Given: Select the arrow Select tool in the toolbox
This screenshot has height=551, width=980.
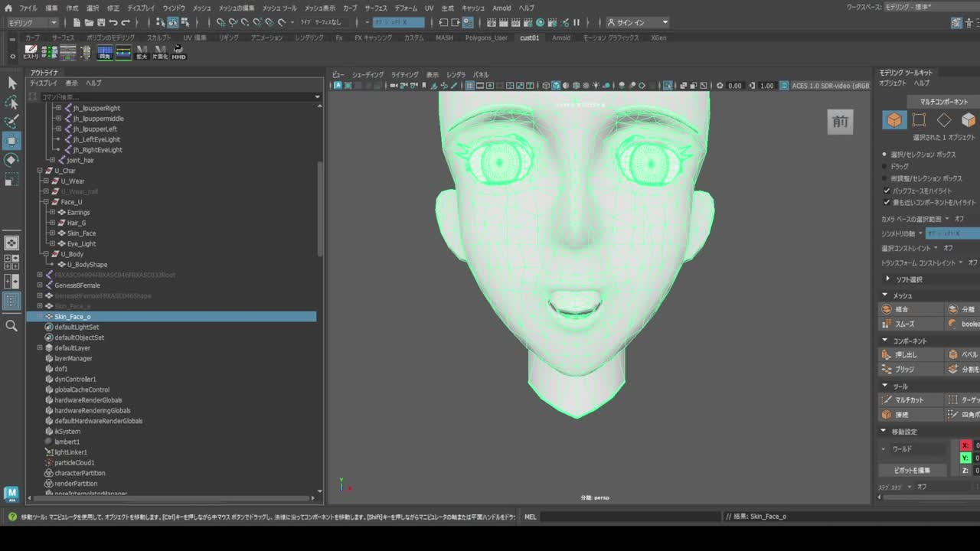Looking at the screenshot, I should pyautogui.click(x=11, y=83).
